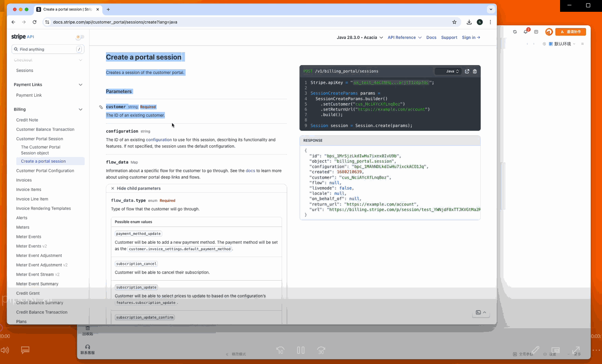Open Credit Grant in sidebar

[28, 293]
